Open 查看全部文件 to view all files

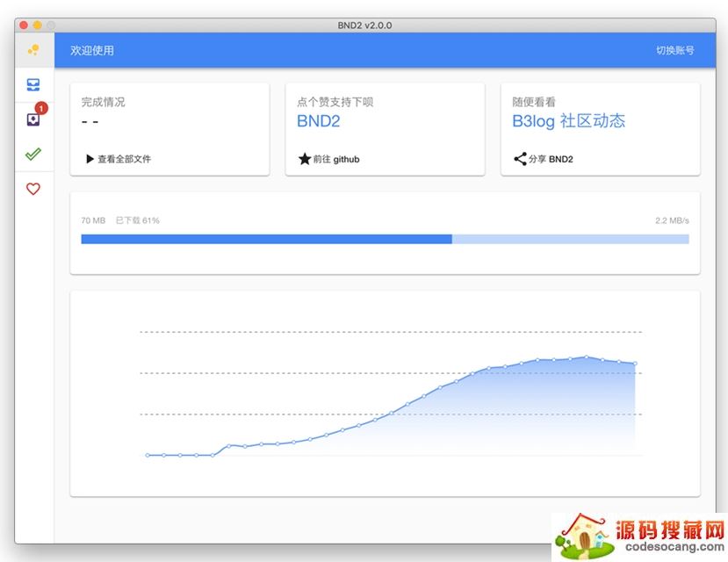point(125,159)
